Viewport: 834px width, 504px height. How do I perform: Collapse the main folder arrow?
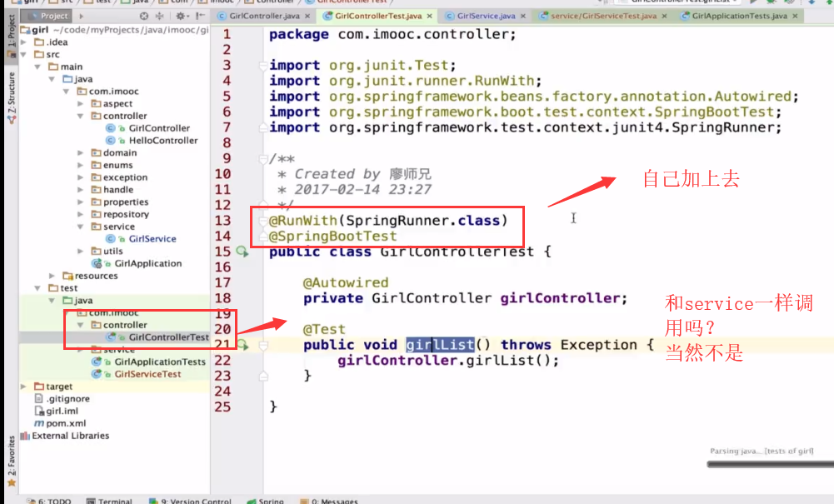click(37, 67)
